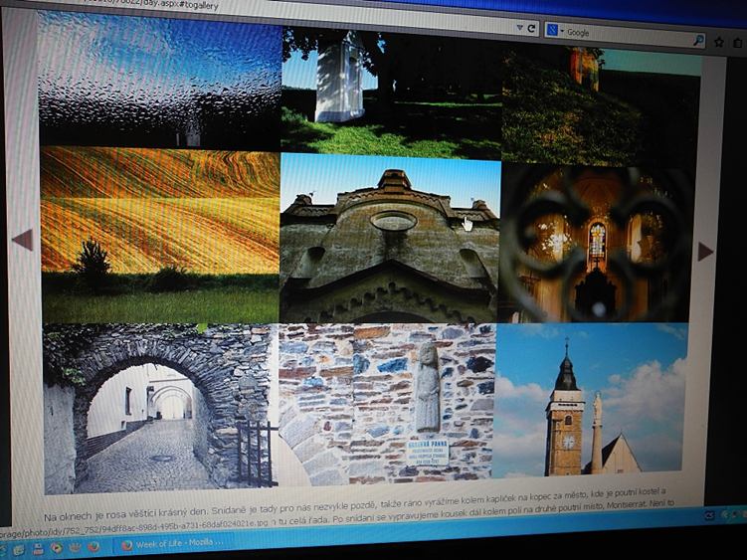Viewport: 747px width, 560px height.
Task: Open the clock tower against sky photo
Action: [x=590, y=400]
